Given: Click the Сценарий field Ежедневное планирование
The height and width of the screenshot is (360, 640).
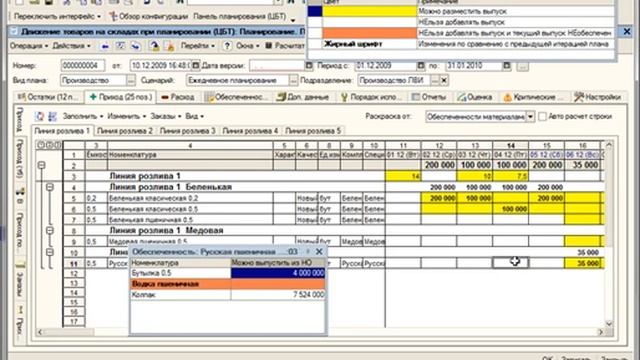Looking at the screenshot, I should 238,80.
